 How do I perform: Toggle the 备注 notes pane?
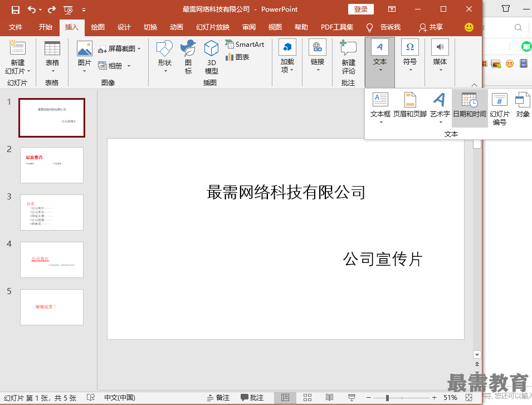[218, 398]
